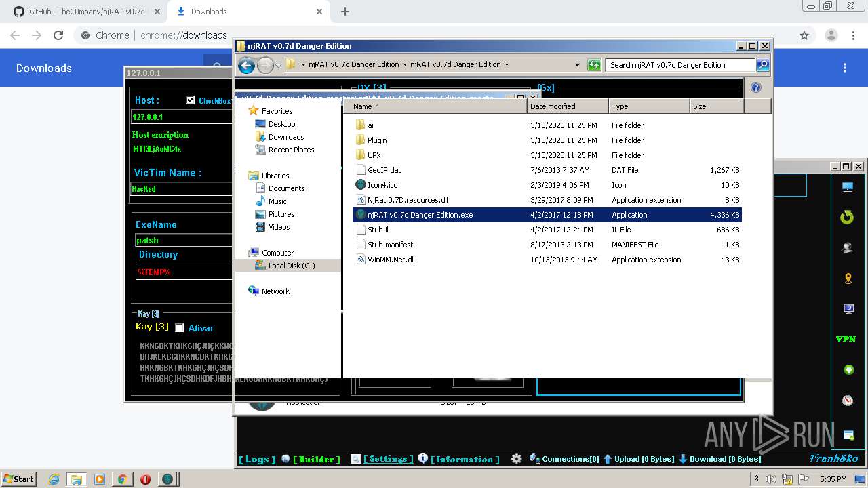This screenshot has width=868, height=488.
Task: Click the Windows Start button
Action: pyautogui.click(x=18, y=479)
